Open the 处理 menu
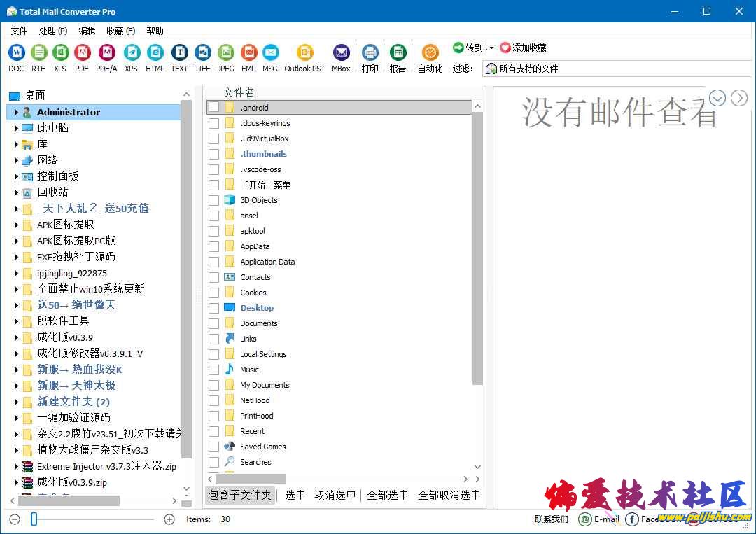The height and width of the screenshot is (534, 756). coord(52,31)
